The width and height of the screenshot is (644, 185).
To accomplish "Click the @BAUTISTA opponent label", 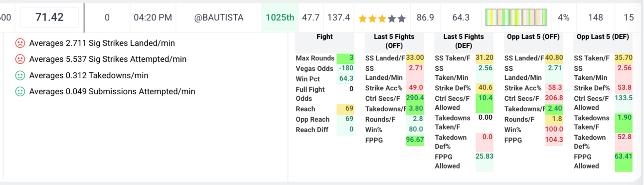I will pos(219,17).
